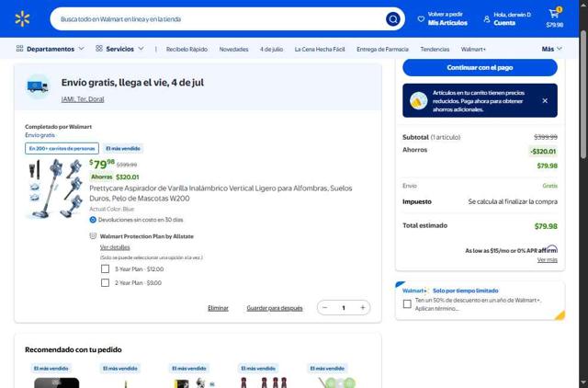This screenshot has height=388, width=588.
Task: Open La Cena Hecha Fácil nav item
Action: click(x=320, y=49)
